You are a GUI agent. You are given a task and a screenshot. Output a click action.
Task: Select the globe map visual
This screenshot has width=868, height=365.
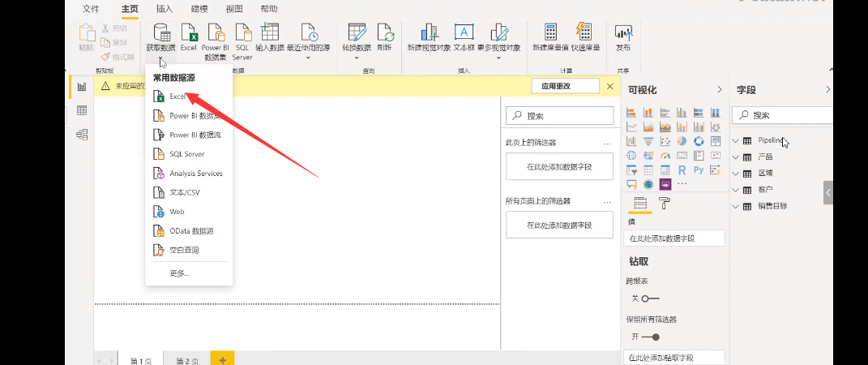point(631,155)
